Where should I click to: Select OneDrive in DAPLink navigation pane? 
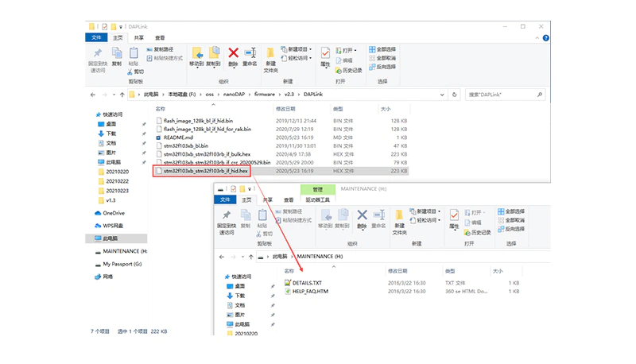pyautogui.click(x=110, y=213)
